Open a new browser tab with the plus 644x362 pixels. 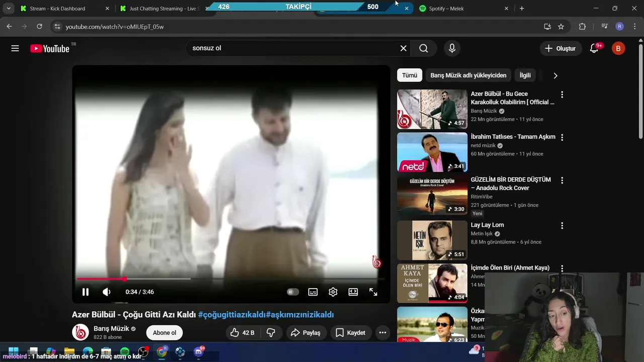click(x=522, y=9)
